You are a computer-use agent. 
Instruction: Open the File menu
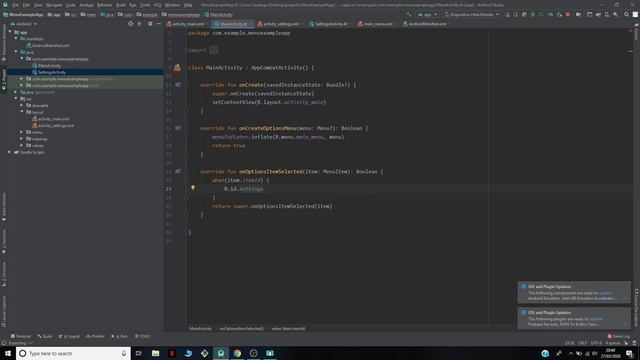tap(16, 5)
